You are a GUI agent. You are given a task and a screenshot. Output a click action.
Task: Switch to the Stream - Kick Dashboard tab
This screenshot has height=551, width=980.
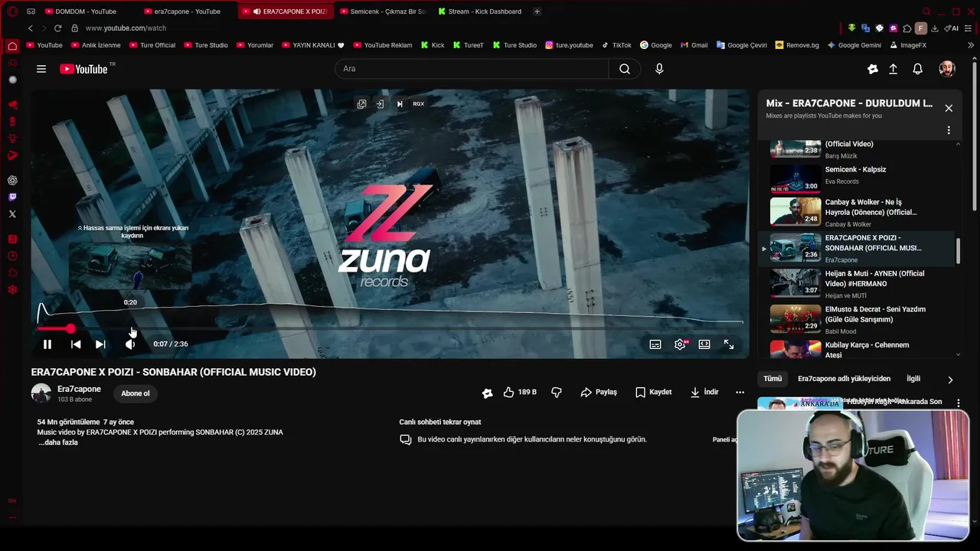point(481,11)
